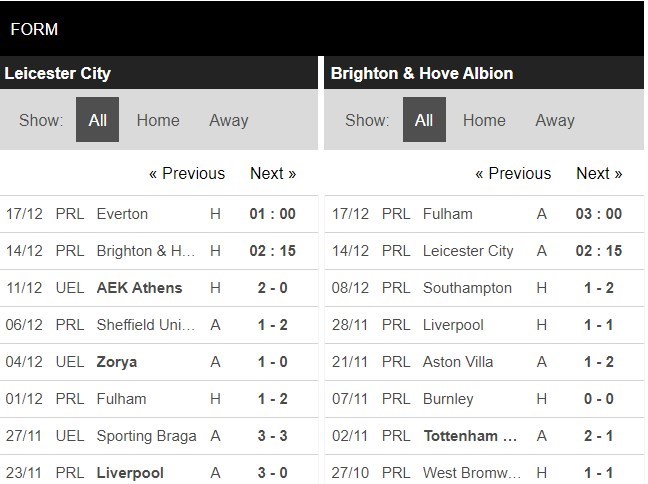Select the All tab under Leicester City

97,120
